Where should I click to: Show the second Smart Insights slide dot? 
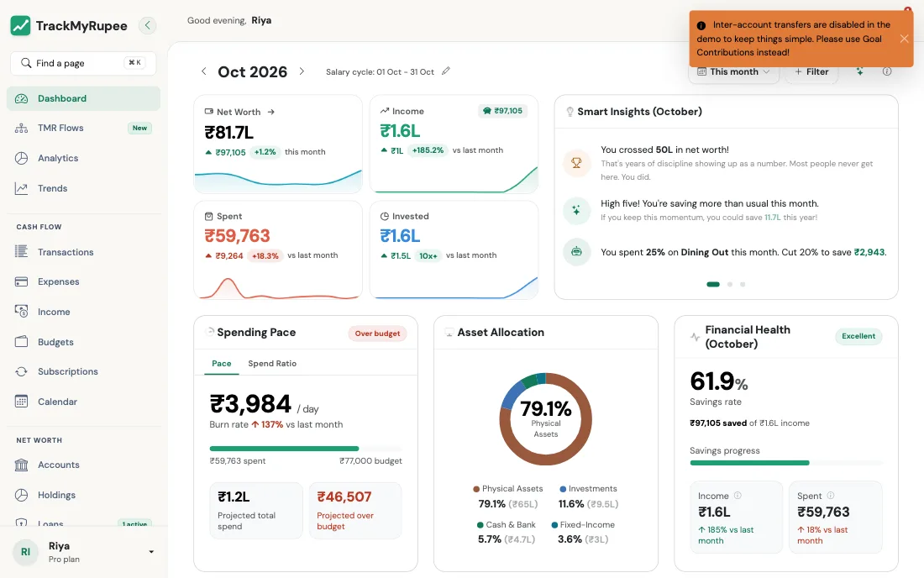click(x=730, y=285)
